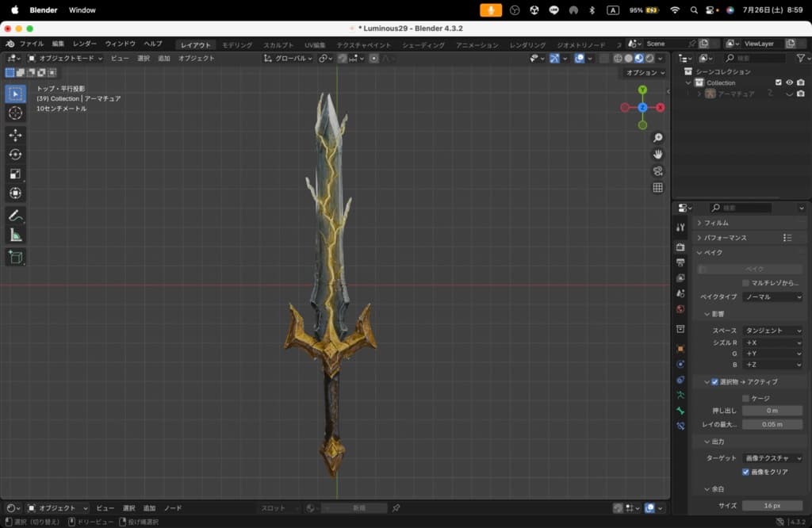The height and width of the screenshot is (528, 812).
Task: Enable the ケージ checkbox
Action: (x=746, y=398)
